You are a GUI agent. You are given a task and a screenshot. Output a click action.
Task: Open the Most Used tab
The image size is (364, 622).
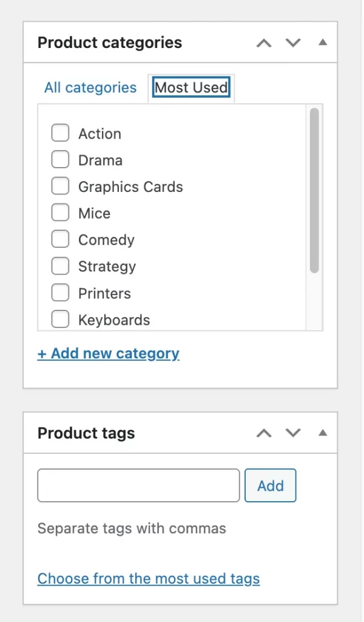pos(190,87)
